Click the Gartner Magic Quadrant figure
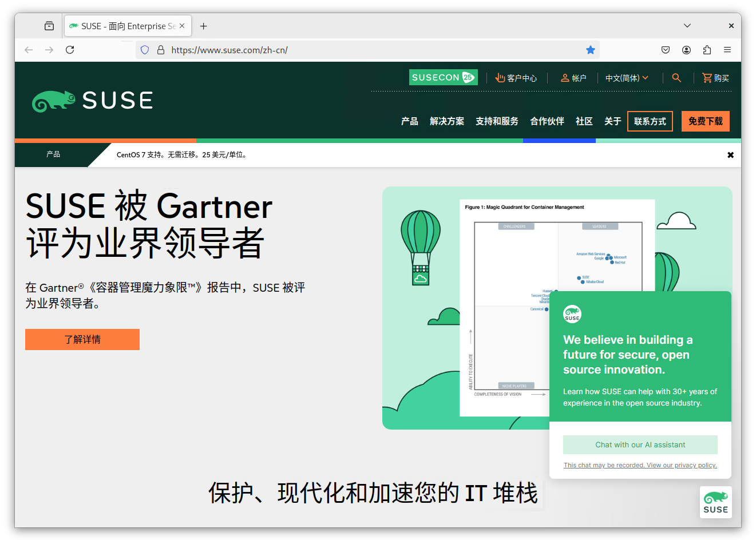The image size is (756, 544). pyautogui.click(x=557, y=308)
